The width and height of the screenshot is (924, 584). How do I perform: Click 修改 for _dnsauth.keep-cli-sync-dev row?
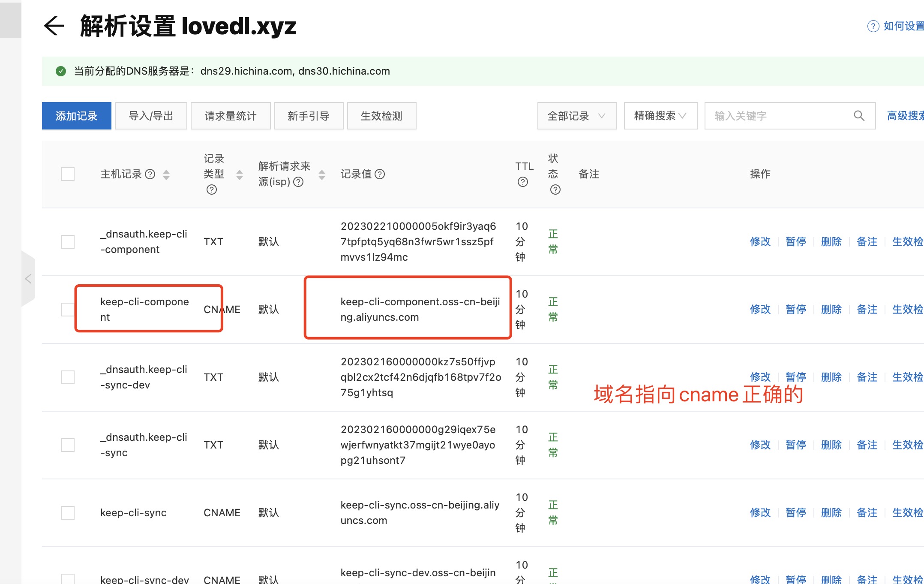coord(760,377)
